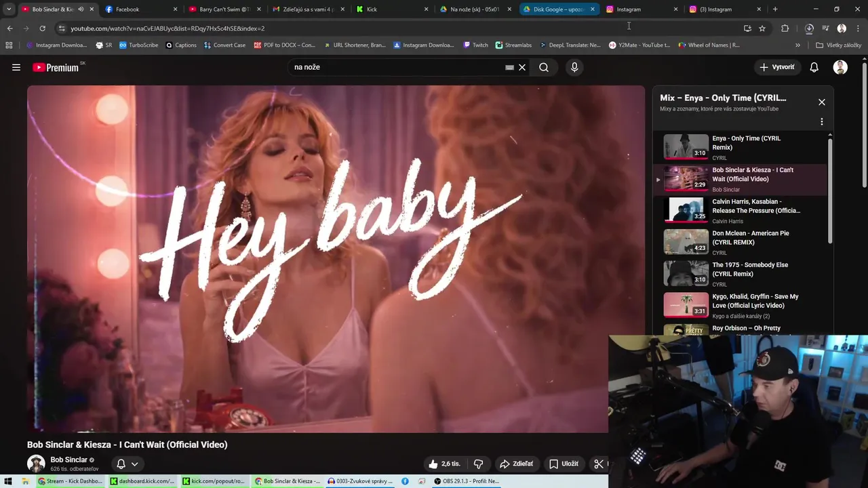The image size is (868, 488).
Task: Clear the 'na nože' search text
Action: pos(522,67)
